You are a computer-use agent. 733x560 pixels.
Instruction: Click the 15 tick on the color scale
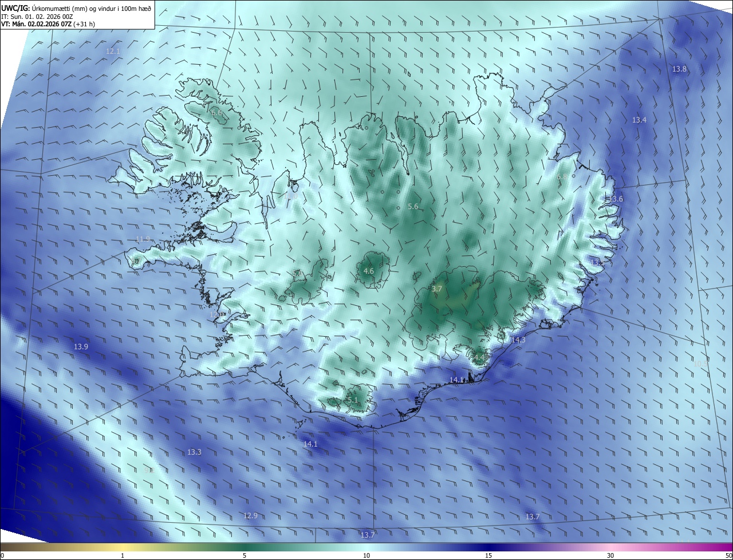click(488, 555)
